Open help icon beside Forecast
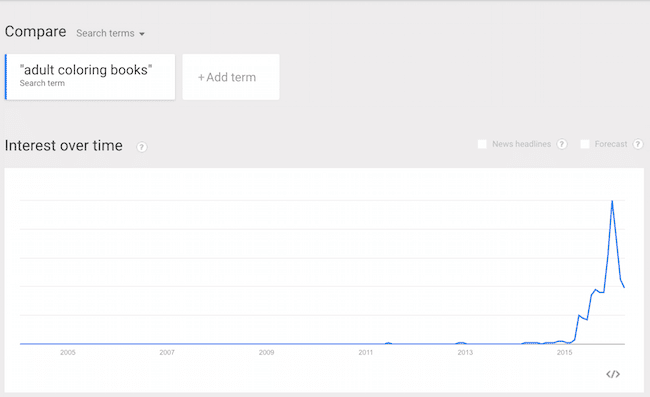The image size is (650, 397). (x=638, y=144)
